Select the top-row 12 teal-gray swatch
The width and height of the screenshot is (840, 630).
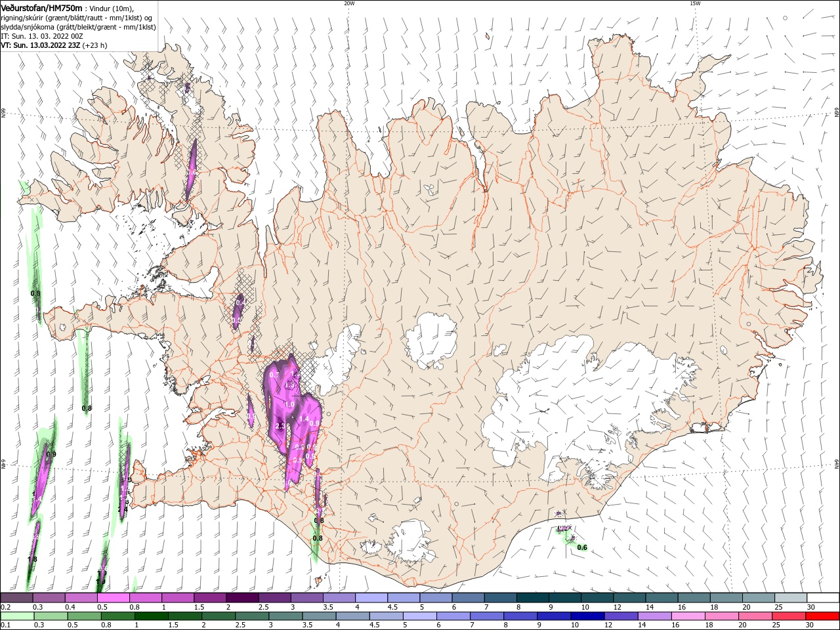coord(629,598)
